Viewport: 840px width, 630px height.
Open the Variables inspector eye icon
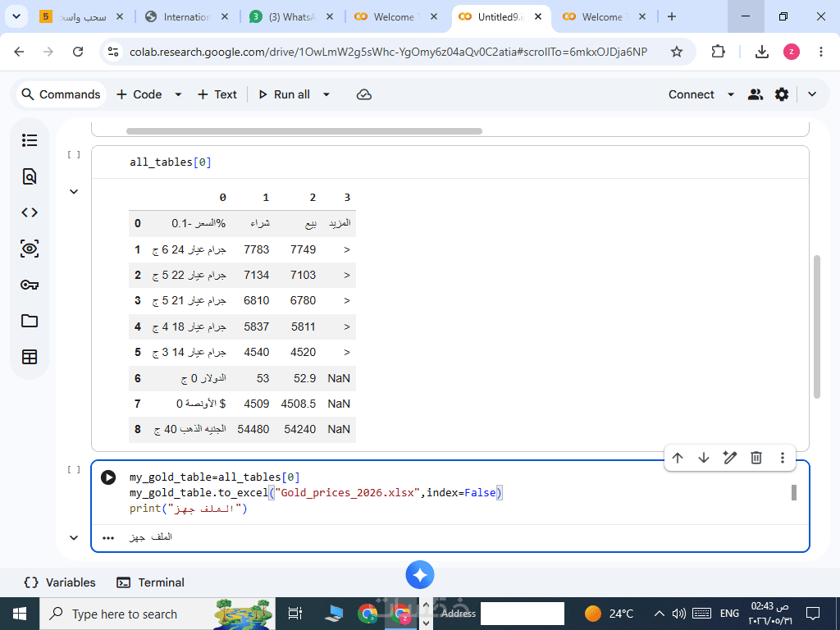pyautogui.click(x=30, y=249)
